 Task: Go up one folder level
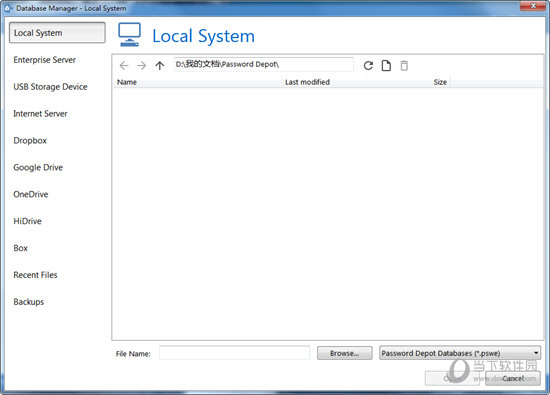160,66
